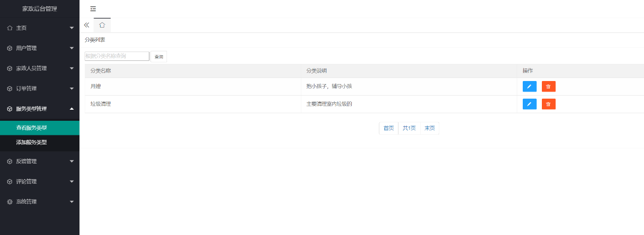Click the 共1页 page count button
The height and width of the screenshot is (235, 644).
click(x=409, y=128)
